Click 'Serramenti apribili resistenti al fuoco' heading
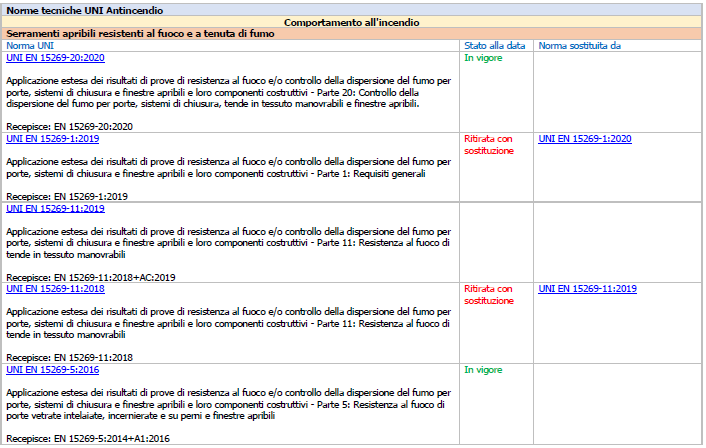This screenshot has width=706, height=448. coord(140,34)
